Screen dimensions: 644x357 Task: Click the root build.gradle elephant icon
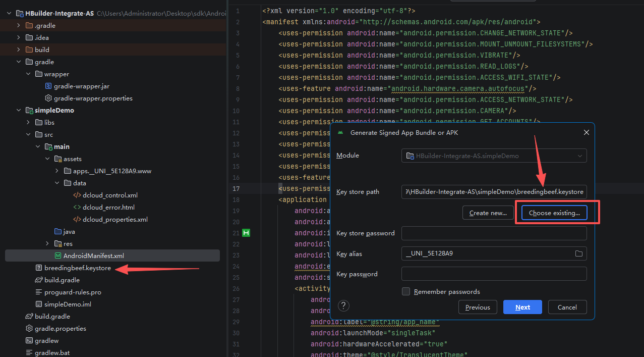click(29, 316)
